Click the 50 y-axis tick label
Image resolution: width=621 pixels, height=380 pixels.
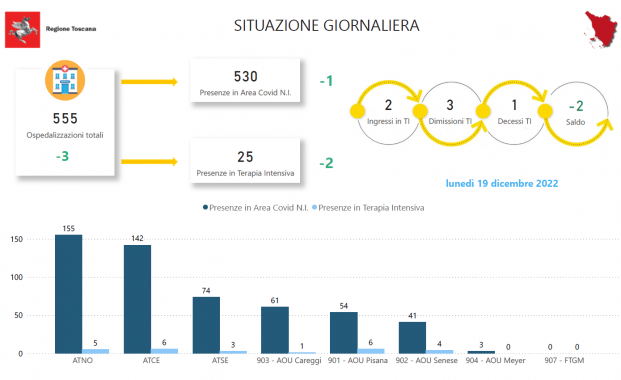click(x=19, y=315)
